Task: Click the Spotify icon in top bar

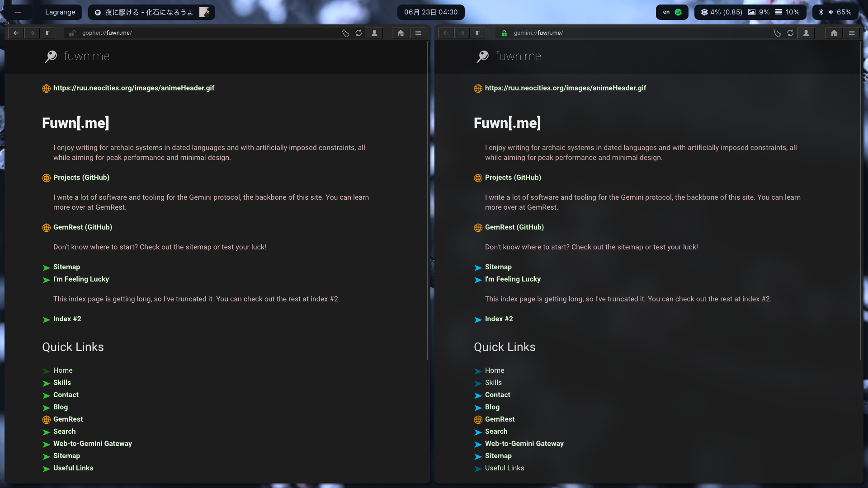Action: pos(678,12)
